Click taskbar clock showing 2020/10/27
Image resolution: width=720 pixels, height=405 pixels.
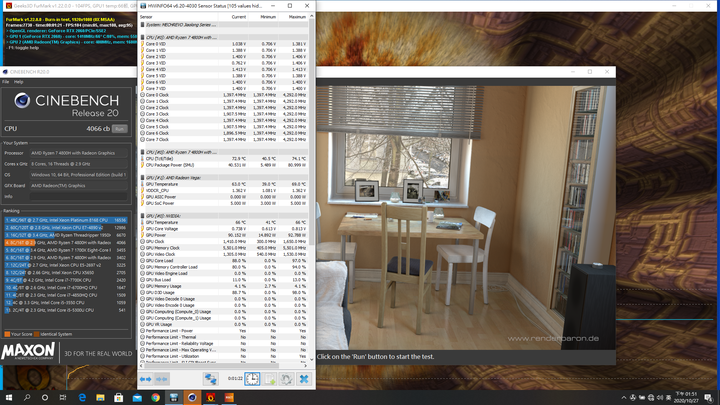click(685, 398)
